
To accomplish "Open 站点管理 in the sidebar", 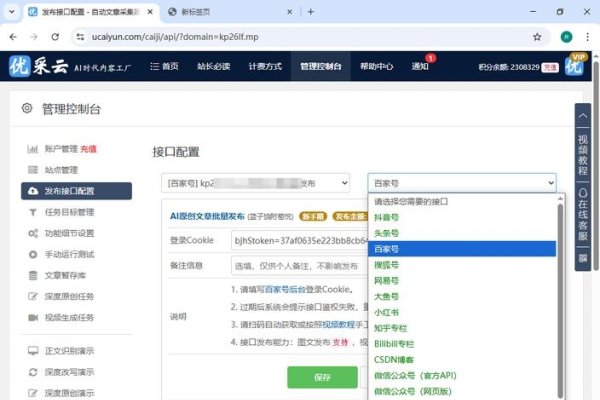I will tap(61, 170).
